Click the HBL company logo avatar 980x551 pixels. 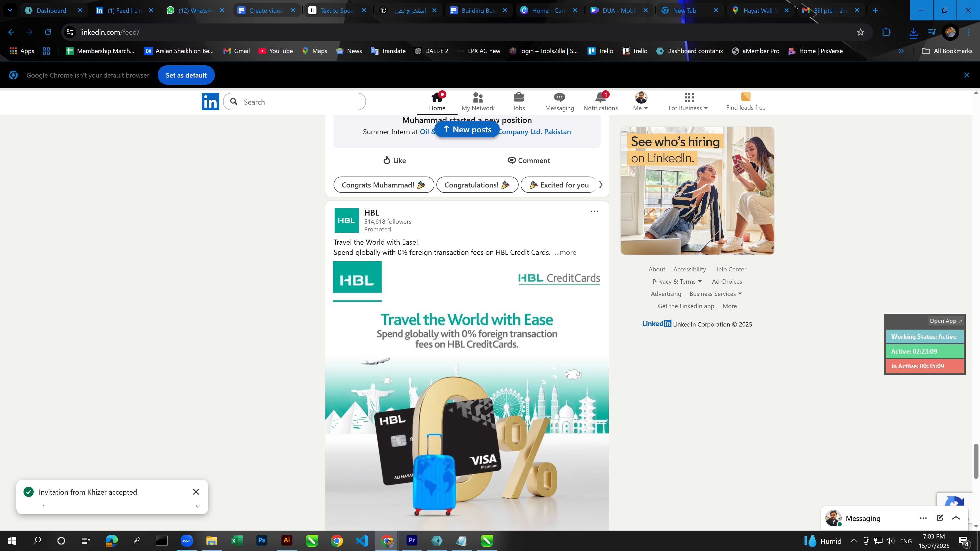tap(346, 220)
